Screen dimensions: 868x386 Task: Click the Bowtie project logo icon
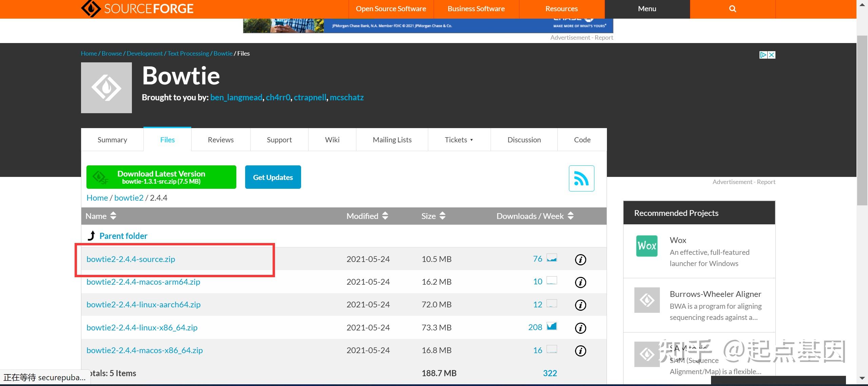[x=106, y=88]
